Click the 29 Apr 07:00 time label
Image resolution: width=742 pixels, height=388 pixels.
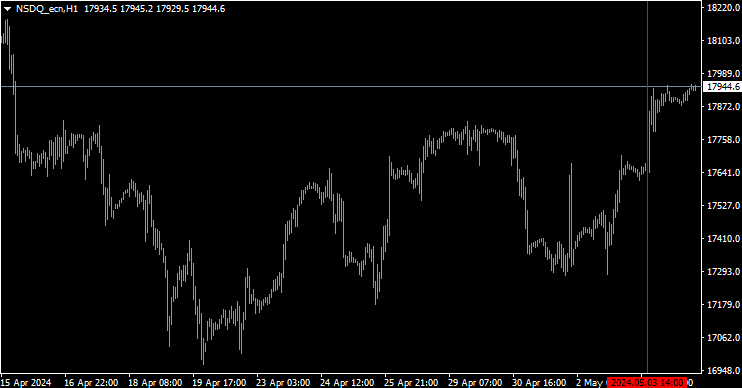tap(476, 382)
